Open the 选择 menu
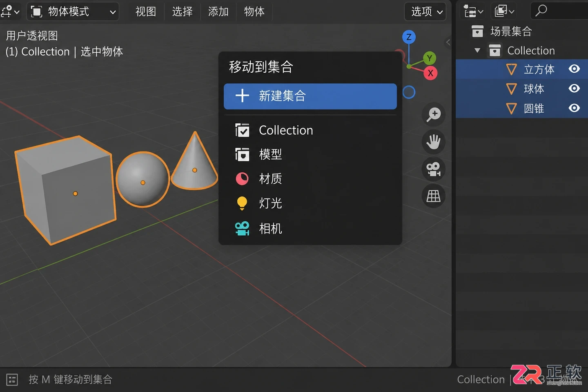 (x=182, y=11)
